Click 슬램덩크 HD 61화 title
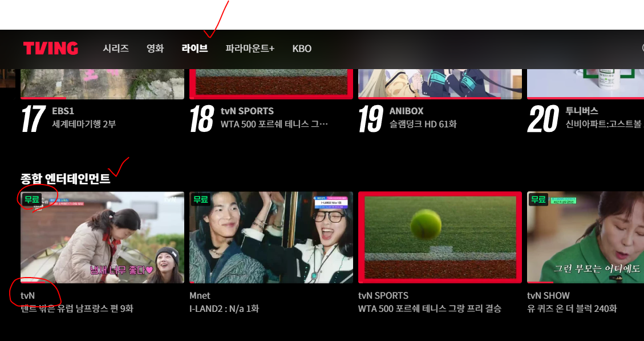 pos(423,124)
